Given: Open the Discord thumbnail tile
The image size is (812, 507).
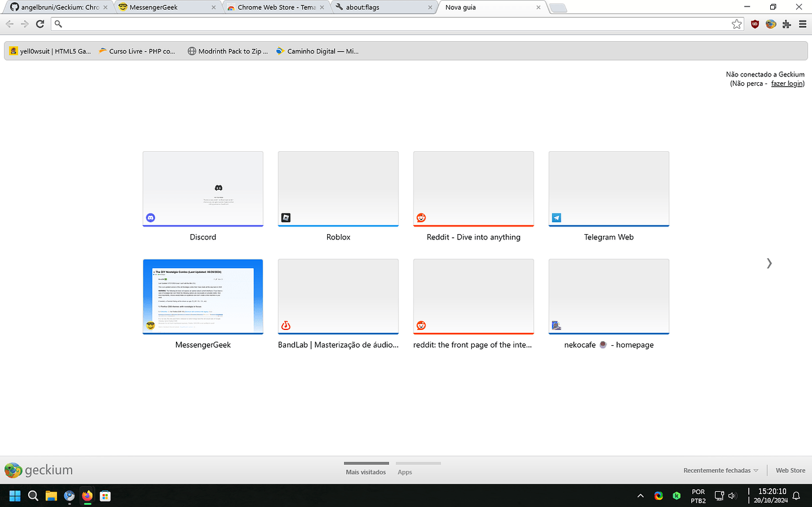Looking at the screenshot, I should tap(202, 188).
